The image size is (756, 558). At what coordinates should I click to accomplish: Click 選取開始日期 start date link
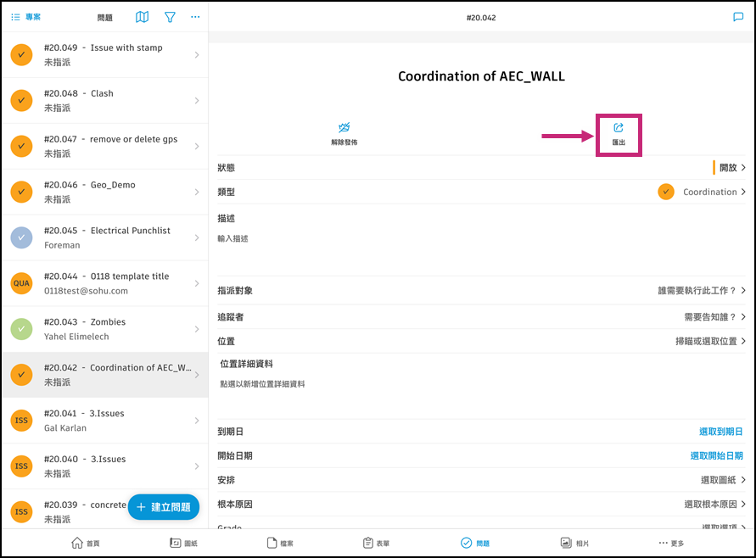click(x=716, y=456)
